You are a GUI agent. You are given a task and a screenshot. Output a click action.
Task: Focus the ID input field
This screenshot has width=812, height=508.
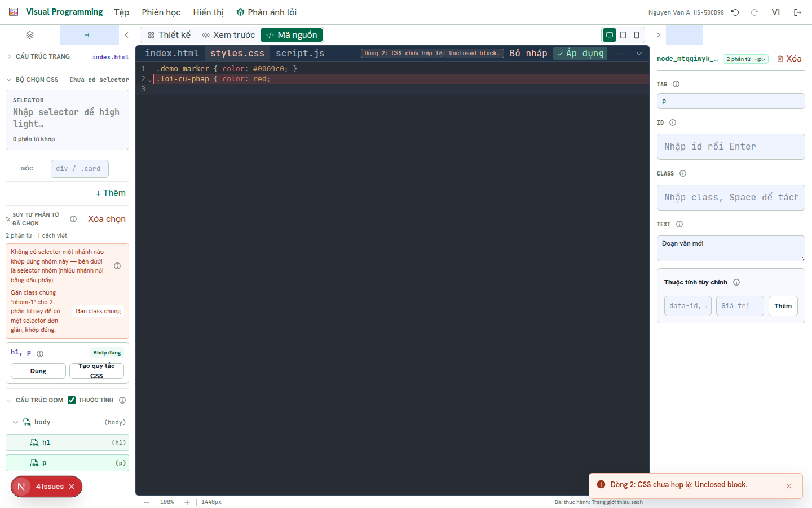click(731, 147)
